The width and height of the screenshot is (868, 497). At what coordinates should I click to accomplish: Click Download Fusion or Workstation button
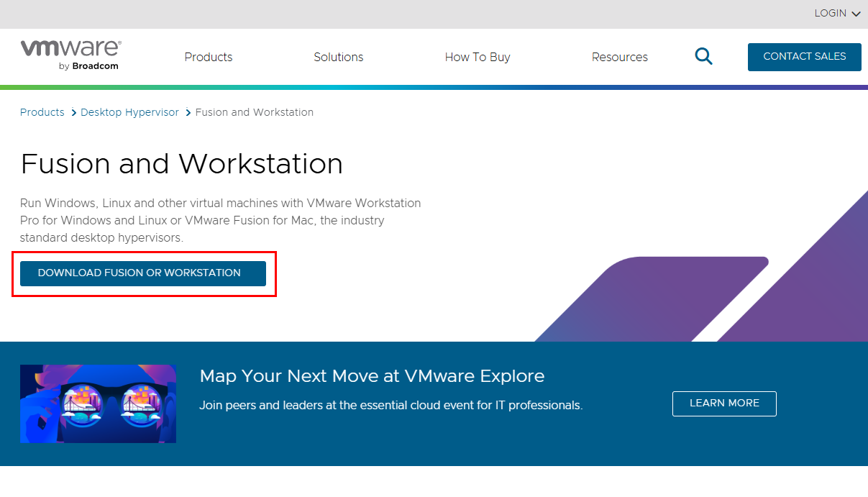[x=143, y=273]
